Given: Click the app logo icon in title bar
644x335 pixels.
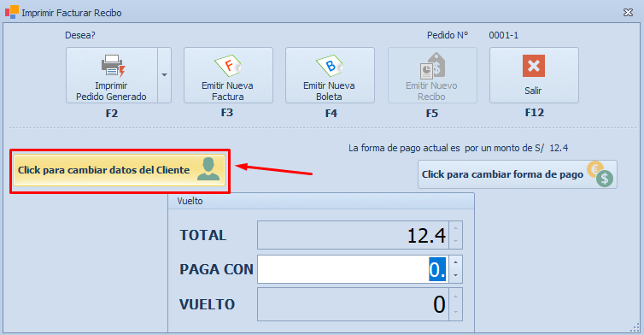Looking at the screenshot, I should click(x=12, y=12).
